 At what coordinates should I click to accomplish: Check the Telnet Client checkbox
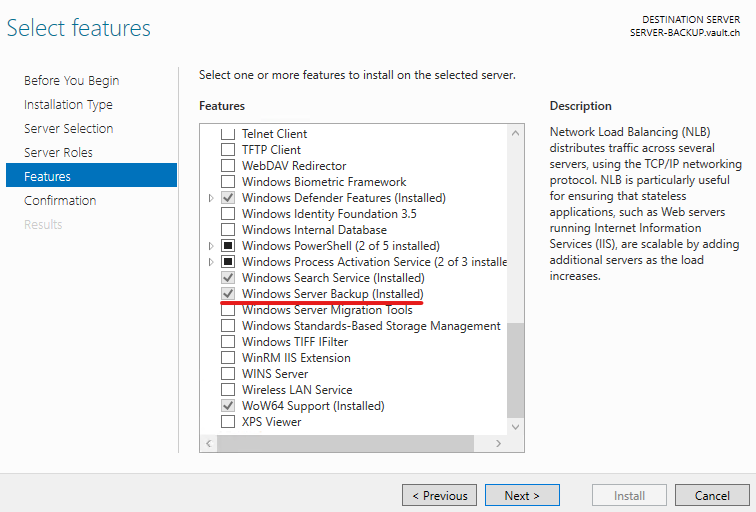pyautogui.click(x=228, y=134)
